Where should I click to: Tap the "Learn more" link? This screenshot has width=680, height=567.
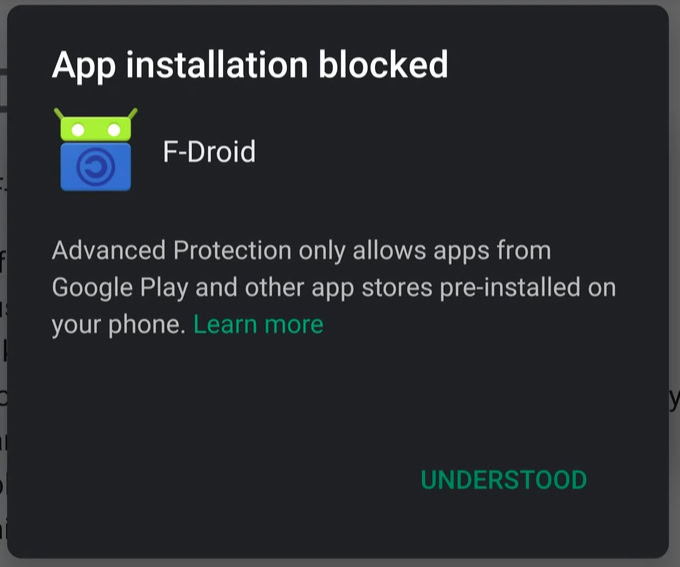point(258,324)
